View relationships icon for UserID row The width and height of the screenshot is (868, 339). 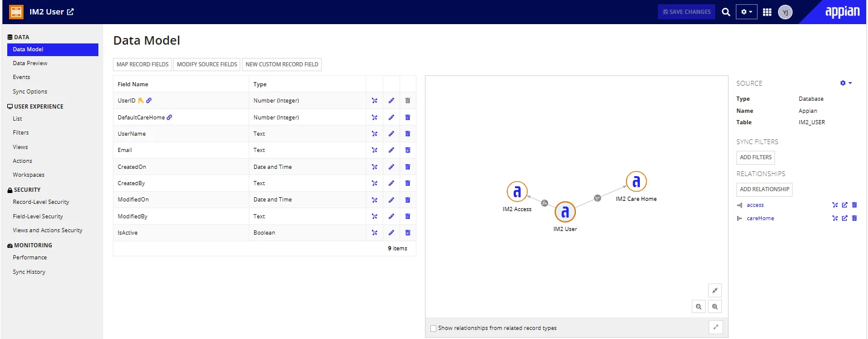click(374, 101)
